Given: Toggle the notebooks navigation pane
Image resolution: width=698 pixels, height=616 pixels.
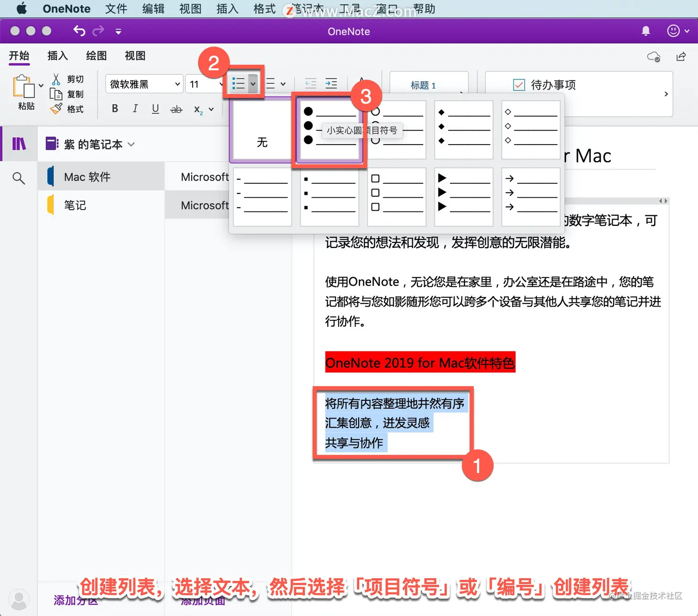Looking at the screenshot, I should [x=19, y=144].
